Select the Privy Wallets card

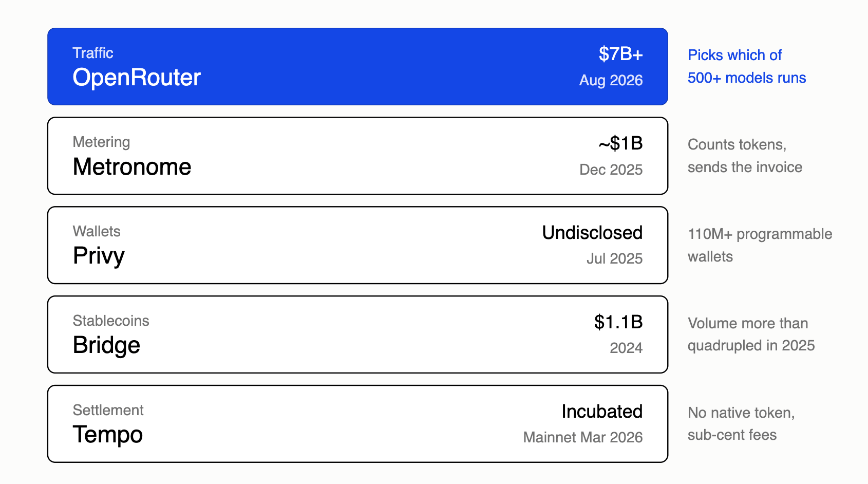pyautogui.click(x=357, y=245)
